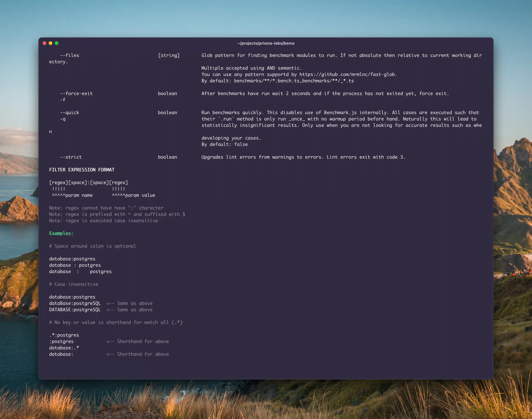Click the red close window button

44,43
